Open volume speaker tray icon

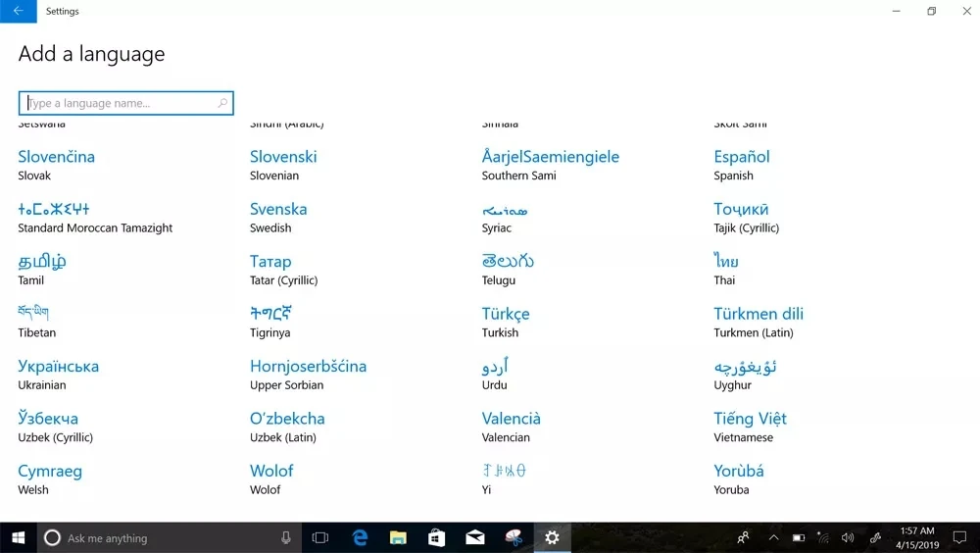[x=848, y=538]
